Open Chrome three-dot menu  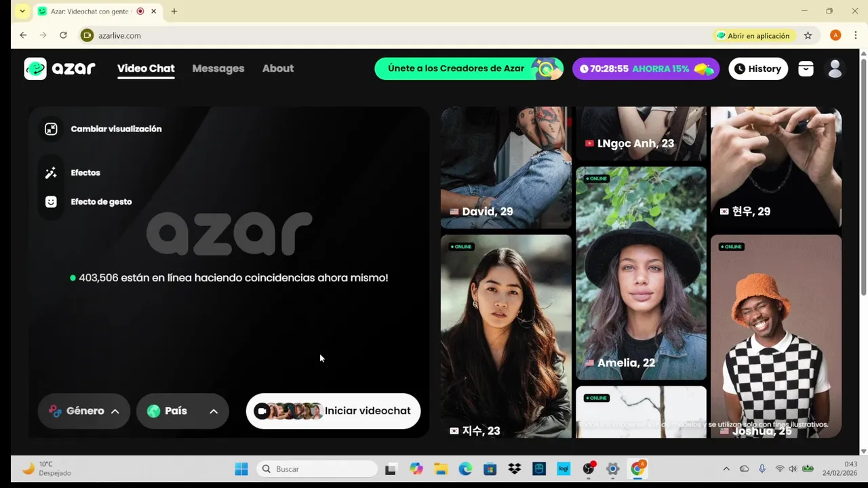[x=855, y=35]
